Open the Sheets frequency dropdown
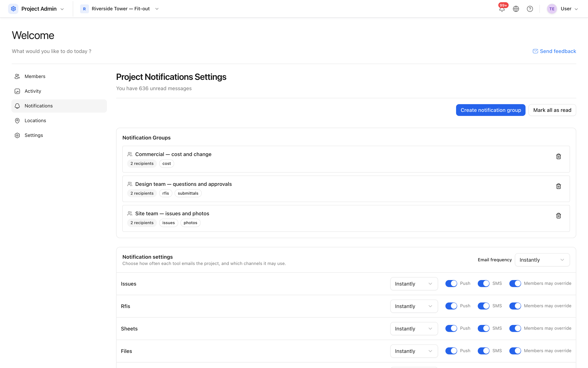 click(414, 329)
